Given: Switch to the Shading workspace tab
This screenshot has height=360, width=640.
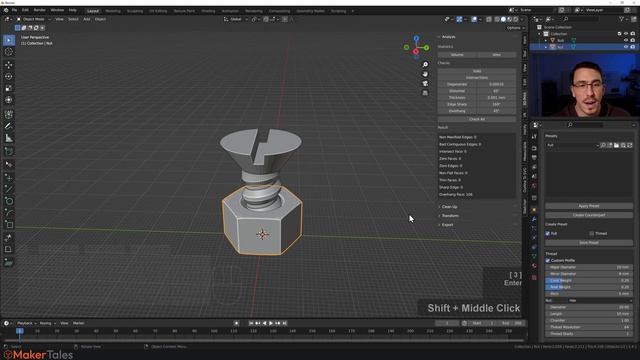Looking at the screenshot, I should pyautogui.click(x=208, y=11).
